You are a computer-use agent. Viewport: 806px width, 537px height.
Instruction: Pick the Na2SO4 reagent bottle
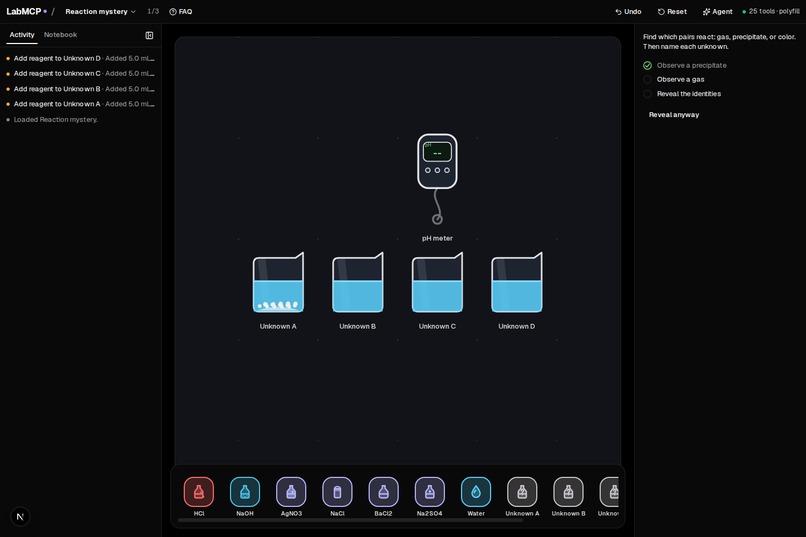click(430, 492)
